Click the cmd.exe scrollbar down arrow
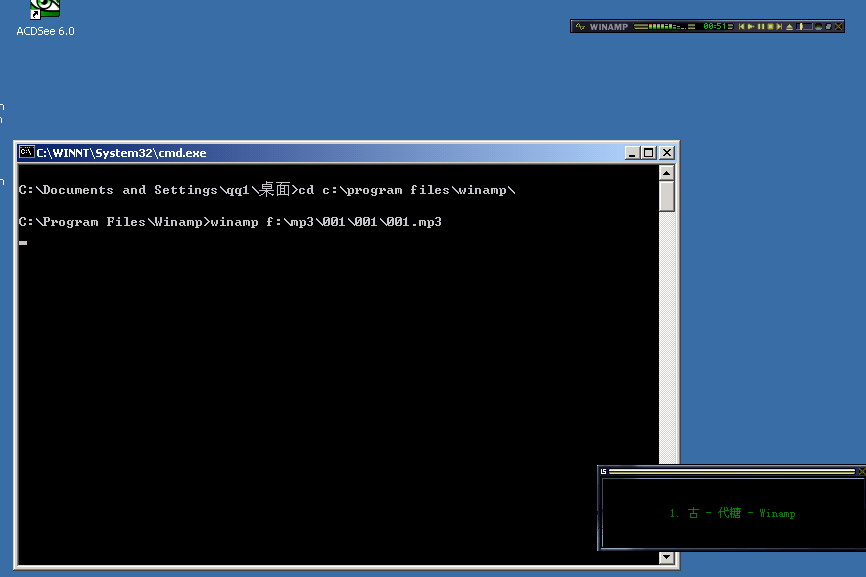 [667, 557]
